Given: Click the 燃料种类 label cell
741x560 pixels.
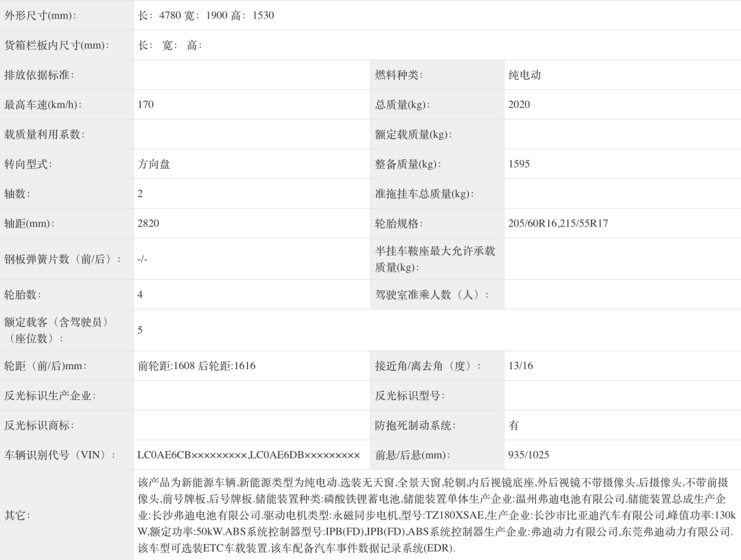Looking at the screenshot, I should [x=399, y=75].
